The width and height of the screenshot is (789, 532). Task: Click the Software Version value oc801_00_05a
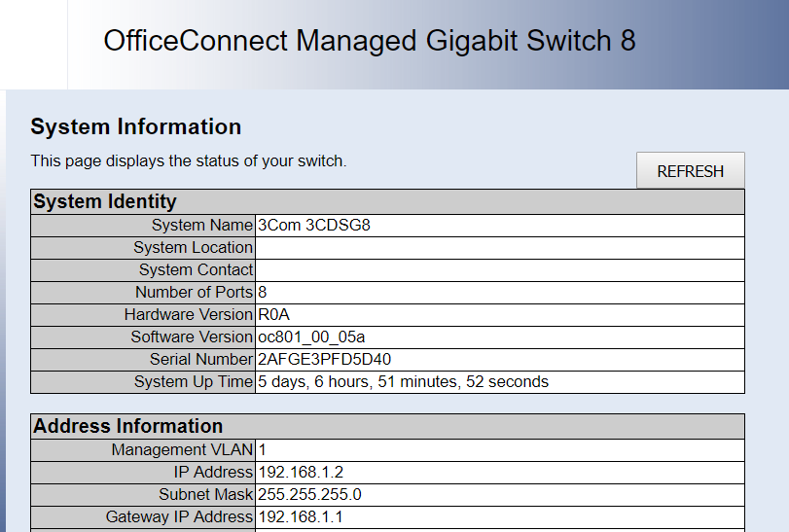(x=311, y=337)
